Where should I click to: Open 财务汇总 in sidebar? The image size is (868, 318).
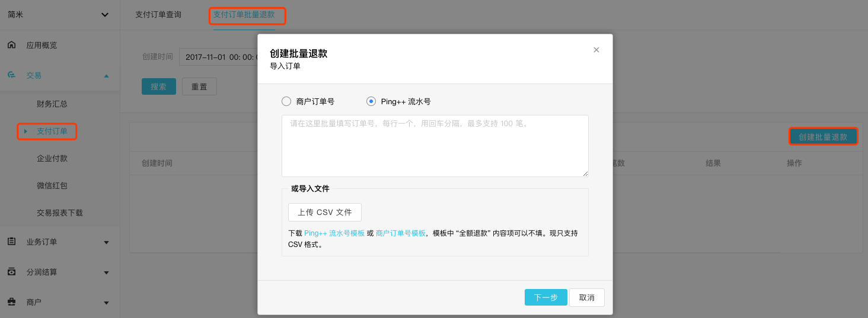(x=52, y=104)
